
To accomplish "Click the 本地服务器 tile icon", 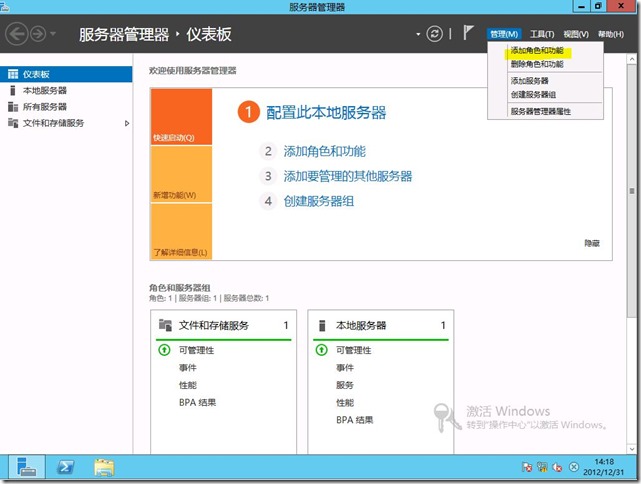I will [x=322, y=325].
